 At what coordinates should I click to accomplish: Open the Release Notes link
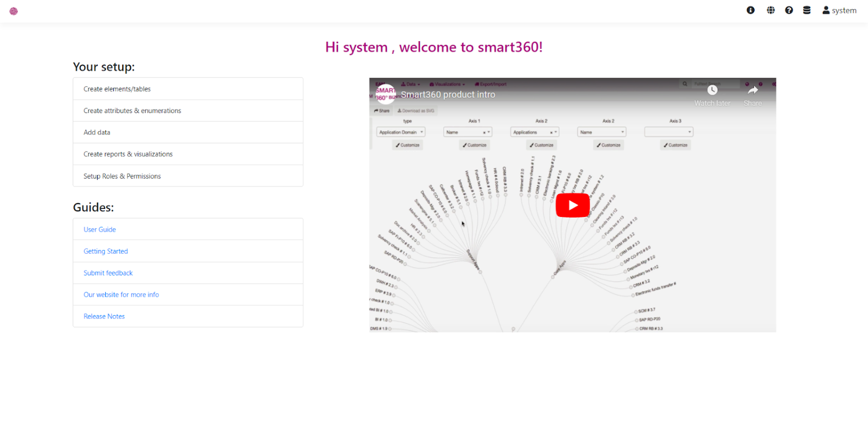tap(104, 316)
